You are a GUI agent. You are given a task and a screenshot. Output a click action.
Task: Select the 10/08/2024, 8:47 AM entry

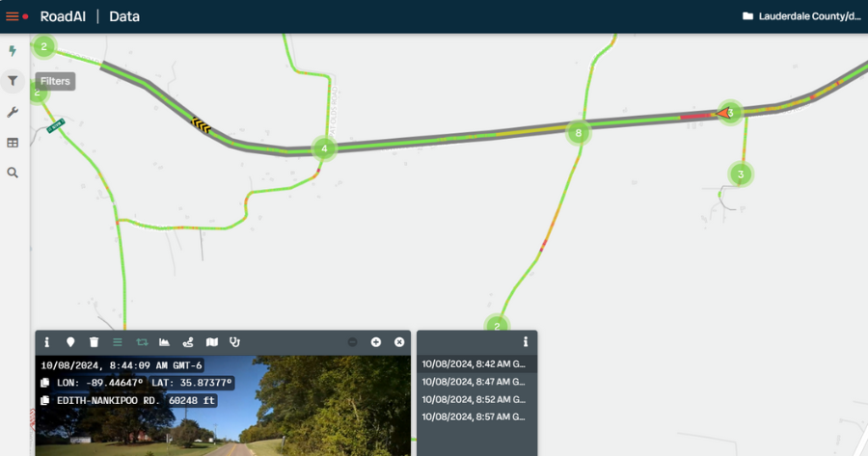[476, 382]
